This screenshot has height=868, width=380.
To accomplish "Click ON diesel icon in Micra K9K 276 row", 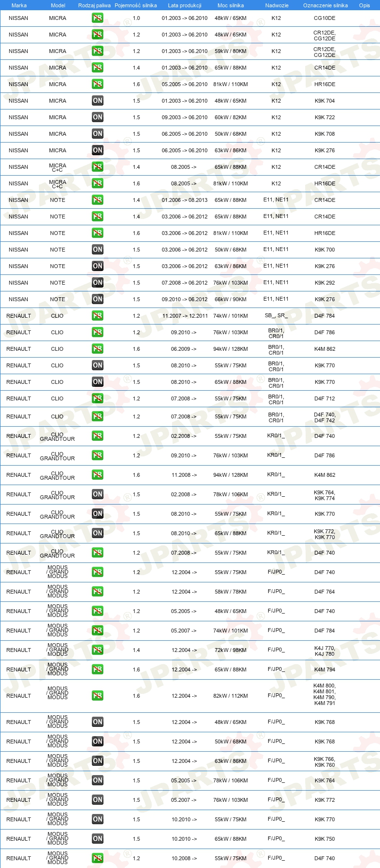I will tap(98, 150).
